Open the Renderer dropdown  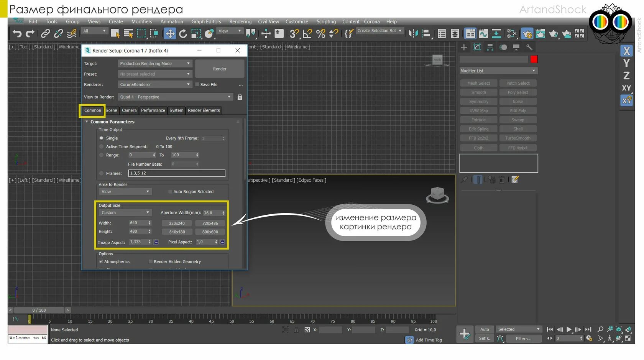tap(155, 84)
